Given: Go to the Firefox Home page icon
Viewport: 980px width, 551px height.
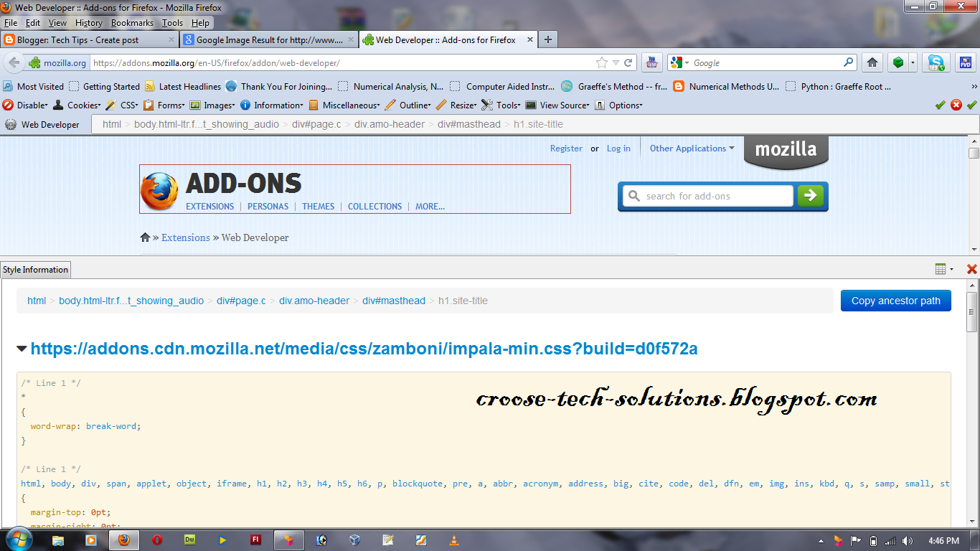Looking at the screenshot, I should 872,62.
